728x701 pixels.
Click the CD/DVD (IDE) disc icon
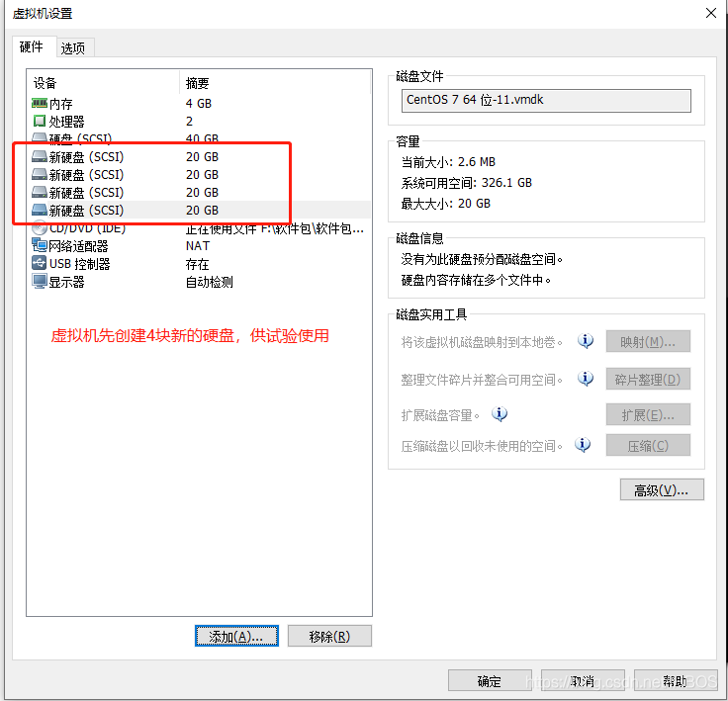(40, 228)
